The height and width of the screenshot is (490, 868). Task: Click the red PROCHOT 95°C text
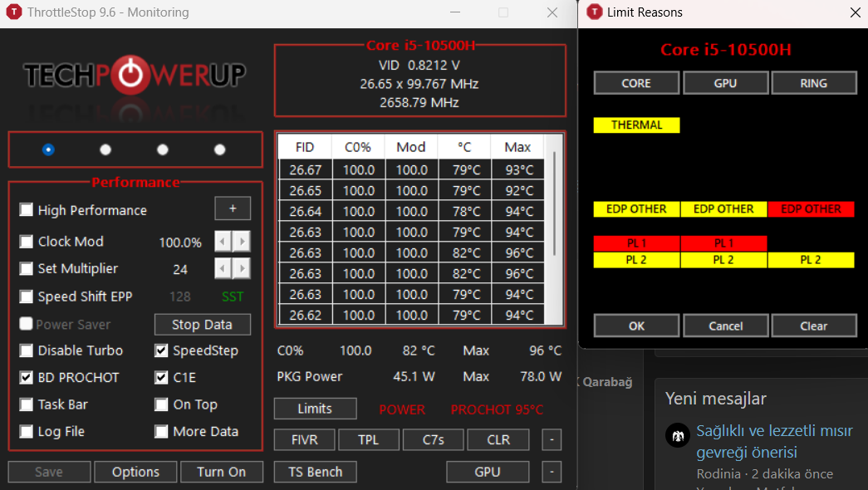497,409
